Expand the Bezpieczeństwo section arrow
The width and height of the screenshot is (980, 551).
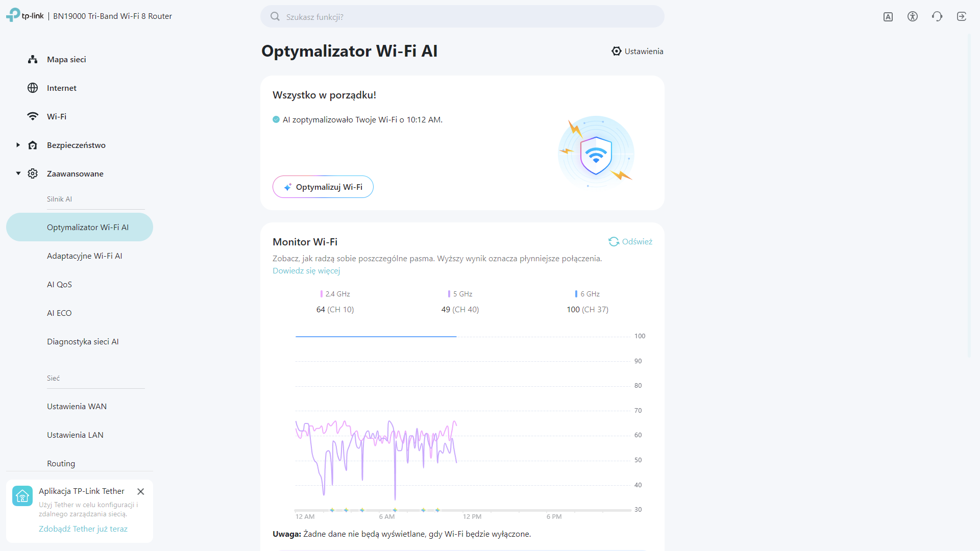click(18, 145)
